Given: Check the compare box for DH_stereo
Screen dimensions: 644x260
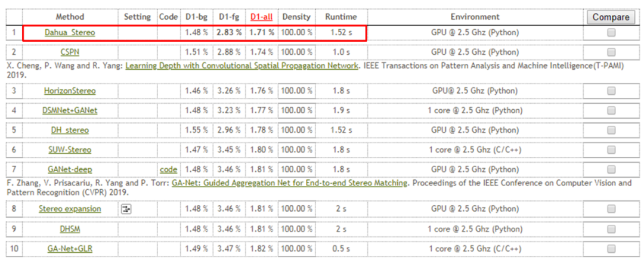Looking at the screenshot, I should [x=611, y=130].
